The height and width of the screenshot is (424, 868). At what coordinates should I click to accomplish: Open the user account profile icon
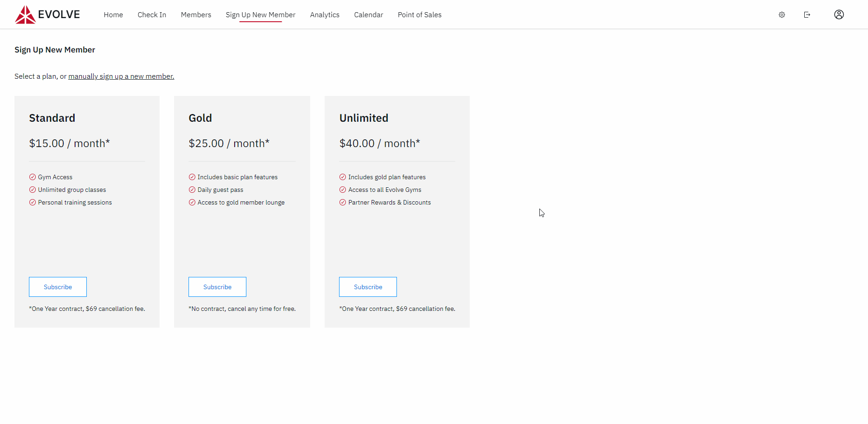coord(839,14)
